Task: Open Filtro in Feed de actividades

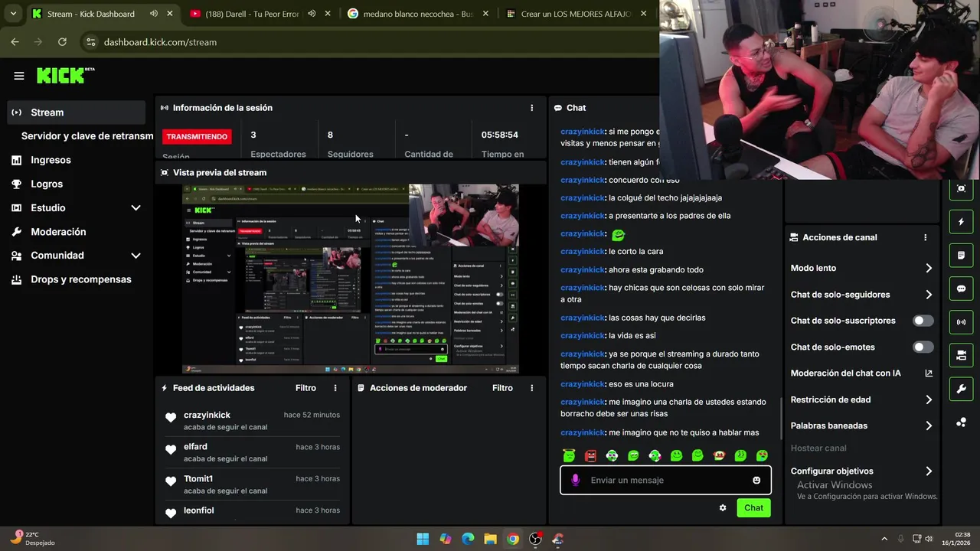Action: 305,388
